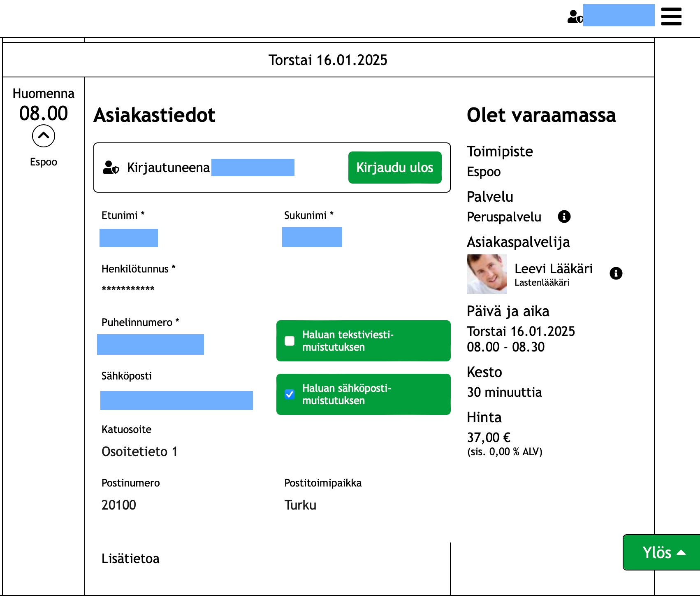Click Leevi Lääkäri's profile photo
700x596 pixels.
[x=487, y=274]
